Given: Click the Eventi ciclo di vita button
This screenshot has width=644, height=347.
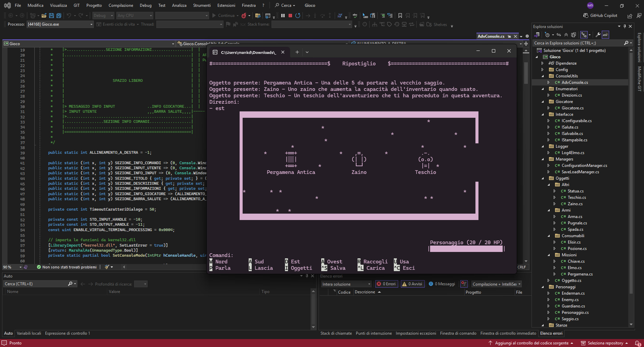Looking at the screenshot, I should click(x=118, y=24).
